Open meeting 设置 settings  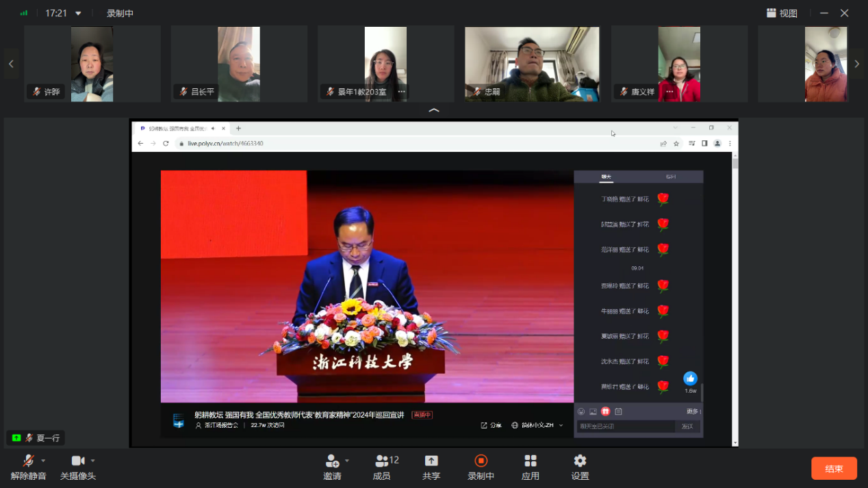(580, 467)
